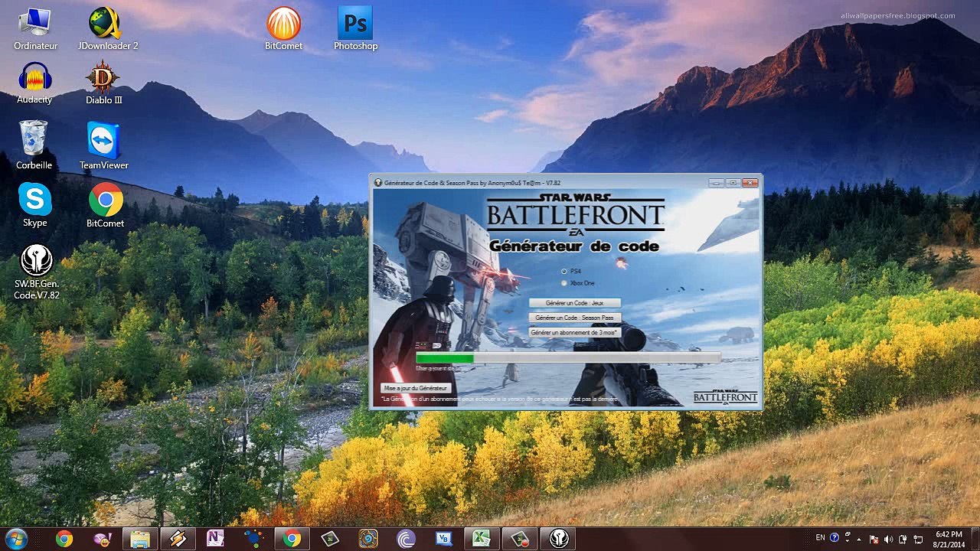
Task: Click the 'Générer un Code : Jeux' button
Action: [574, 303]
